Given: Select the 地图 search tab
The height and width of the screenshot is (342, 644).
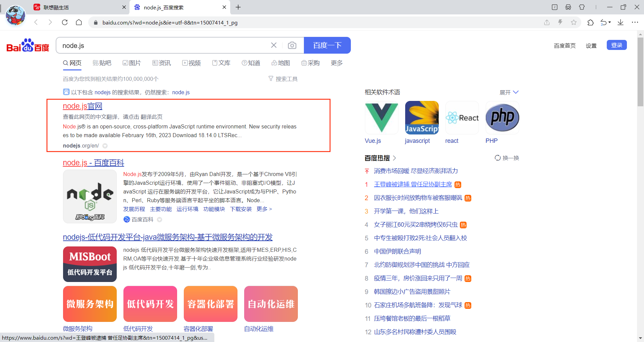Looking at the screenshot, I should tap(281, 63).
